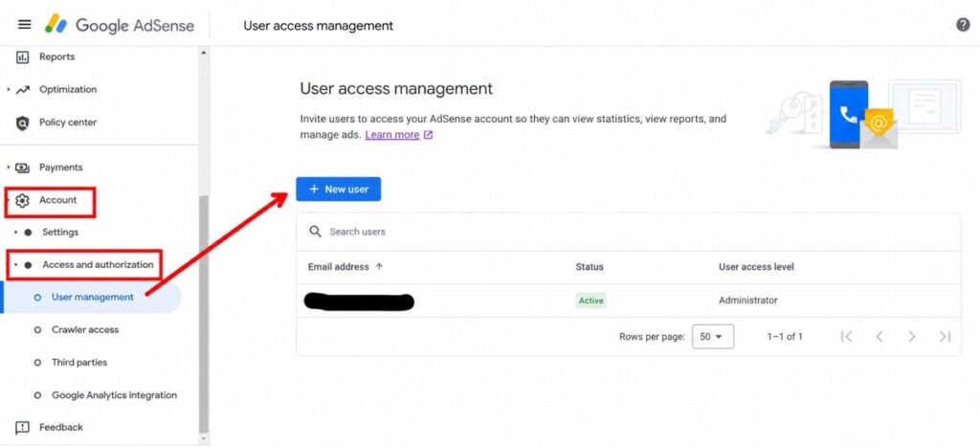The width and height of the screenshot is (980, 447).
Task: Open Settings under Account
Action: click(x=60, y=233)
